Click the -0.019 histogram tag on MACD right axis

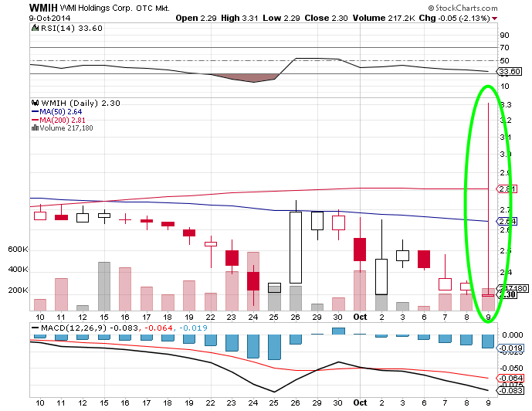tap(510, 348)
